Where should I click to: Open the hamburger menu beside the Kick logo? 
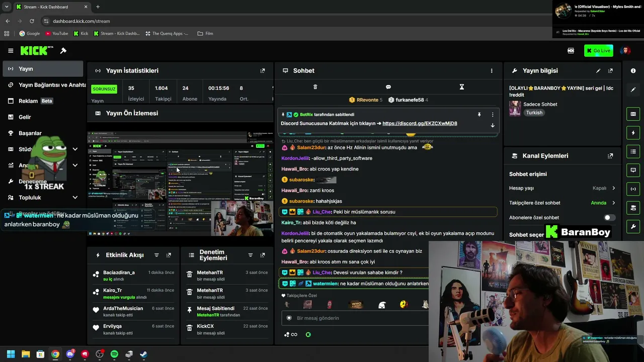click(x=11, y=51)
